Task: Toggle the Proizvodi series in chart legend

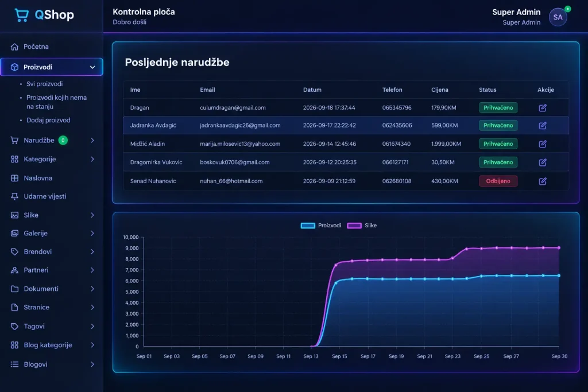Action: pyautogui.click(x=321, y=225)
